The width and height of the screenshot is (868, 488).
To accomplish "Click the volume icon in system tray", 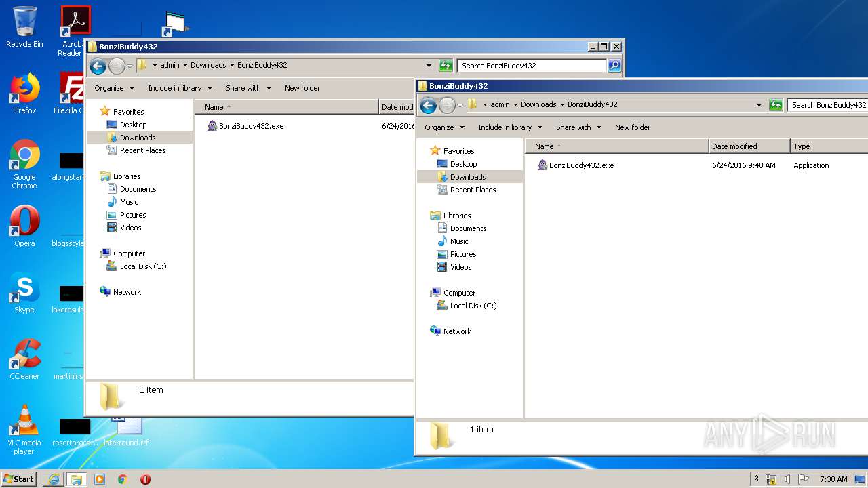I will tap(787, 479).
